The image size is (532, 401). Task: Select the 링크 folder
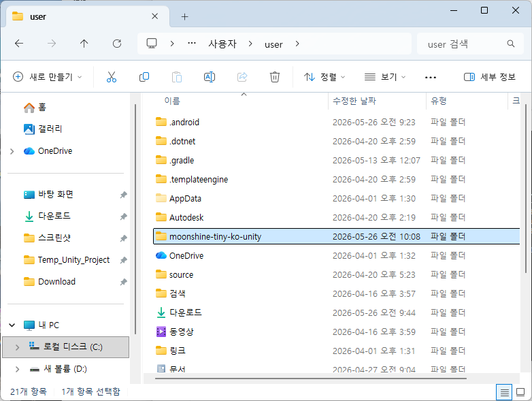337,351
